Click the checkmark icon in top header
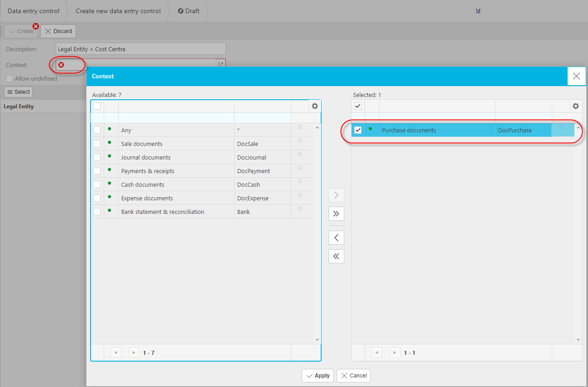Screen dimensions: 588x387 click(x=478, y=11)
